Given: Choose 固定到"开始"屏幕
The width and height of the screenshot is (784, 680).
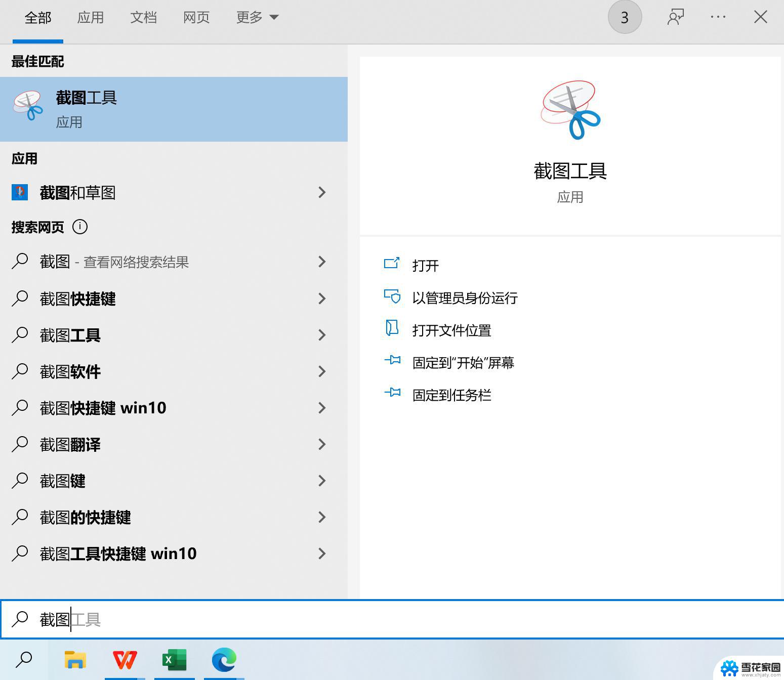Looking at the screenshot, I should pos(463,363).
